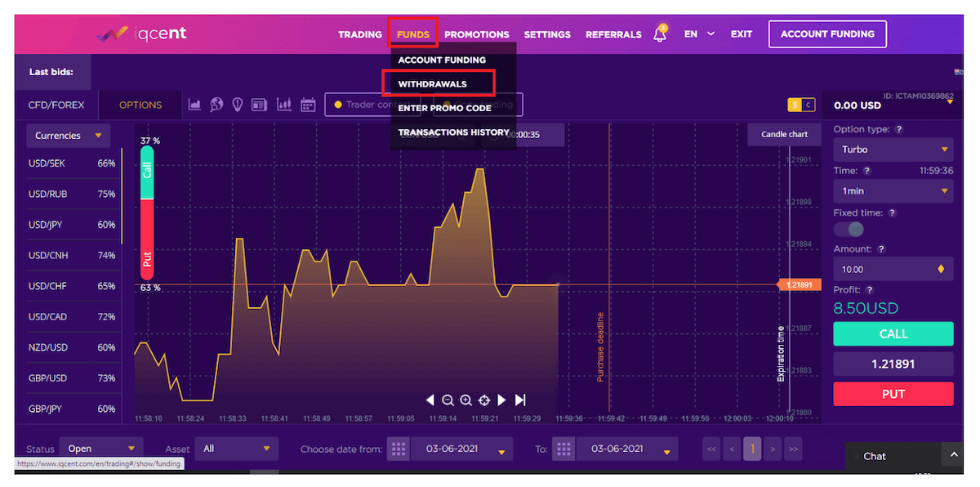Image resolution: width=980 pixels, height=487 pixels.
Task: Click the Time help question mark
Action: (x=866, y=171)
